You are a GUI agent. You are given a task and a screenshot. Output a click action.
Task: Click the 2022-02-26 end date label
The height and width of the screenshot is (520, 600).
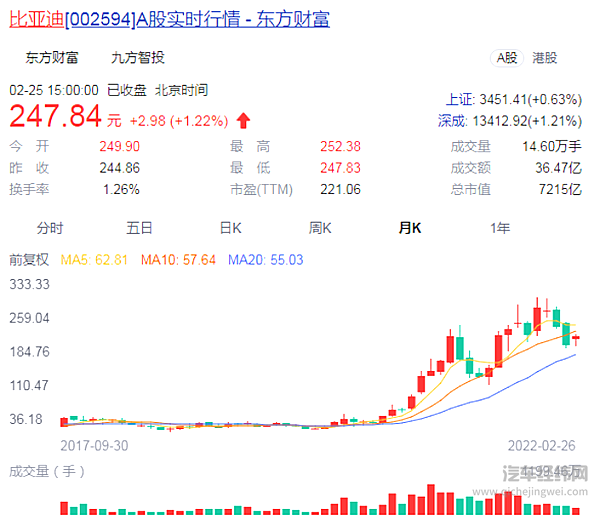tap(541, 446)
